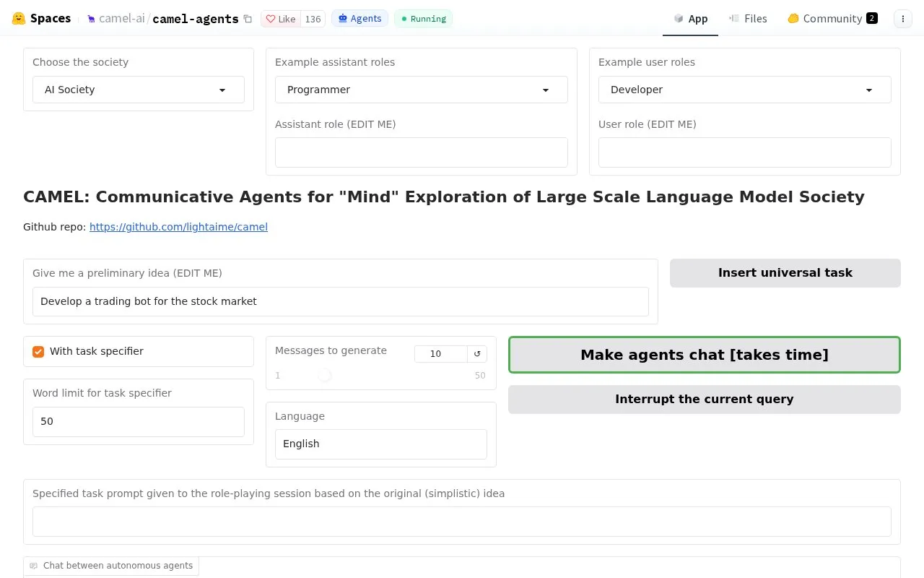Screen dimensions: 924x578
Task: Switch to the App tab
Action: pyautogui.click(x=690, y=19)
